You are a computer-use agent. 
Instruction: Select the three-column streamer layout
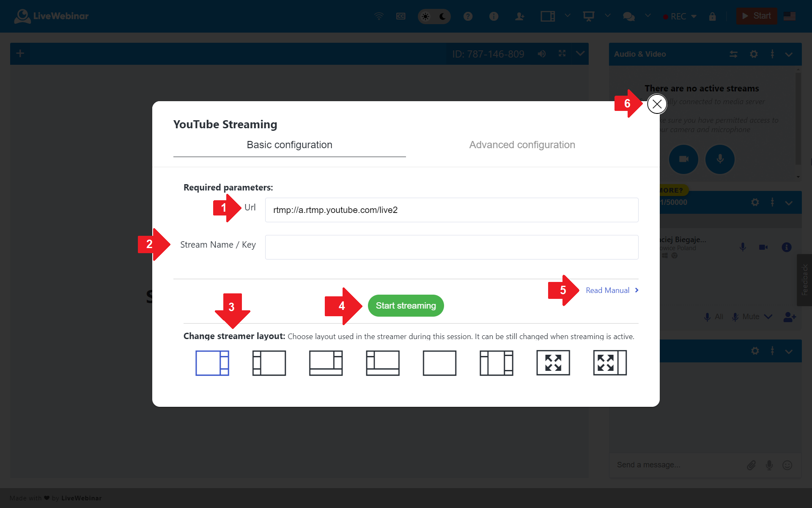pyautogui.click(x=496, y=363)
